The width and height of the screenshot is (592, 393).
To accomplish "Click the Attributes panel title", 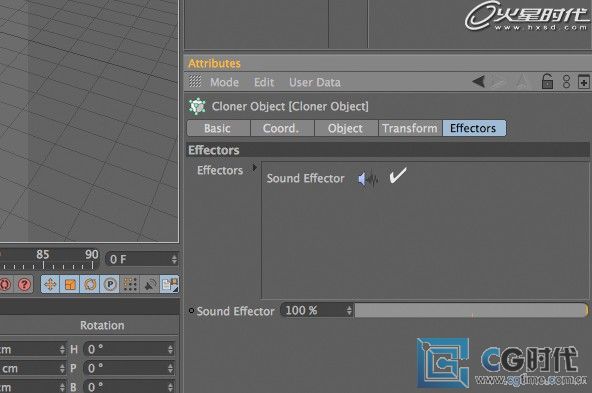I will pos(214,63).
